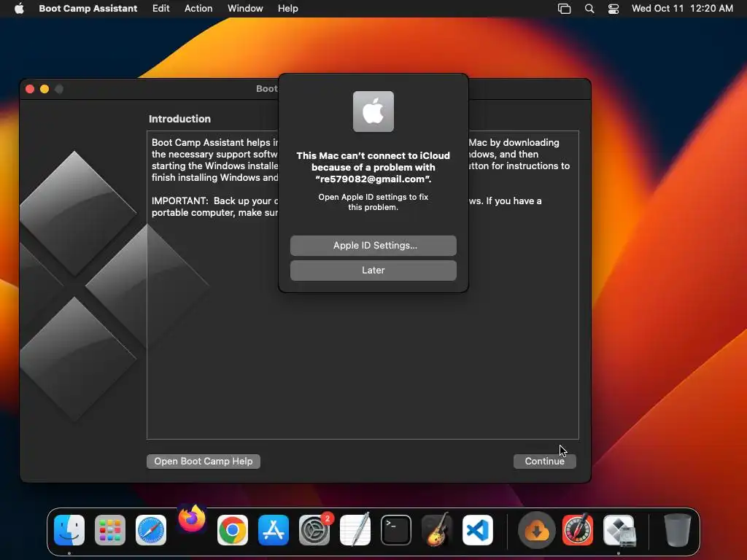
Task: Minimize the Boot Camp Assistant window
Action: coord(44,89)
